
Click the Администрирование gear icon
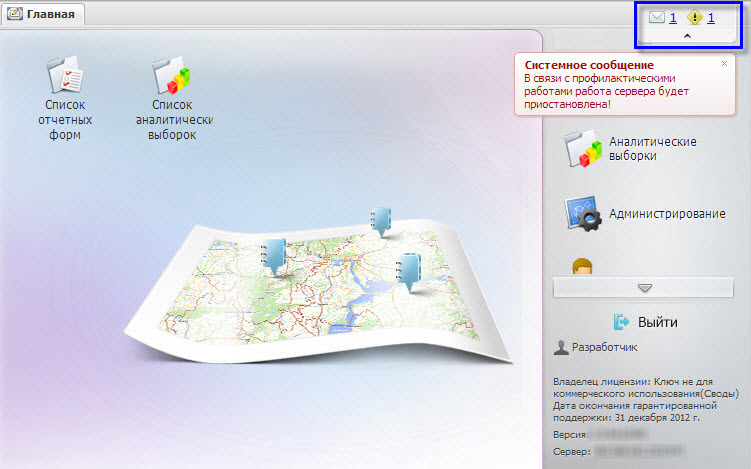582,214
